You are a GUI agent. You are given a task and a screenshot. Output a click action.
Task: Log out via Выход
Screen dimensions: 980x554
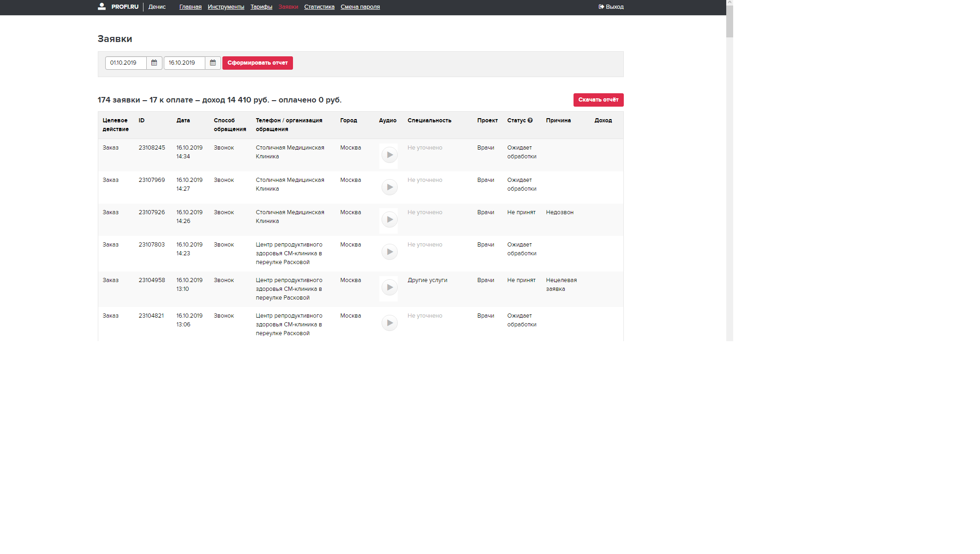tap(611, 7)
